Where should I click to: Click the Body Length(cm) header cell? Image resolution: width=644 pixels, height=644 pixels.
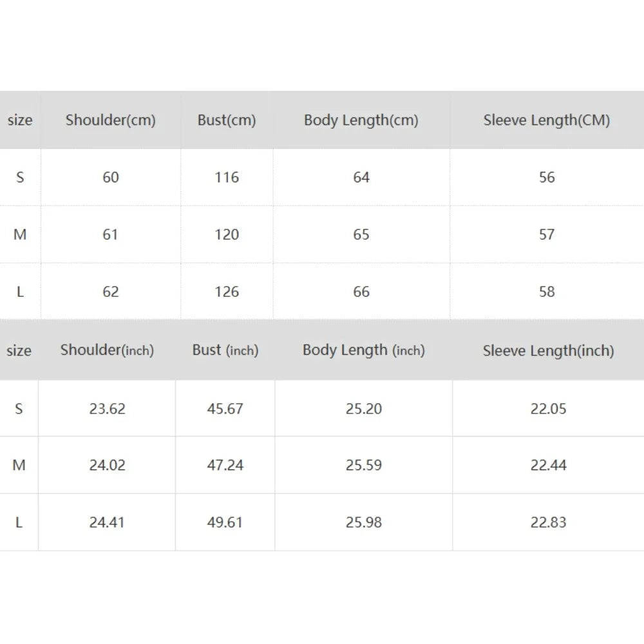pyautogui.click(x=361, y=120)
